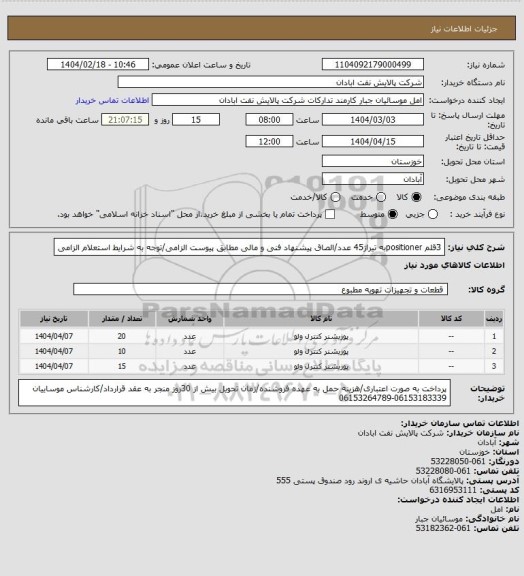Screen dimensions: 524x576
Task: Click row 2 product name پوزیشنر کنترل ولو
Action: coord(321,352)
